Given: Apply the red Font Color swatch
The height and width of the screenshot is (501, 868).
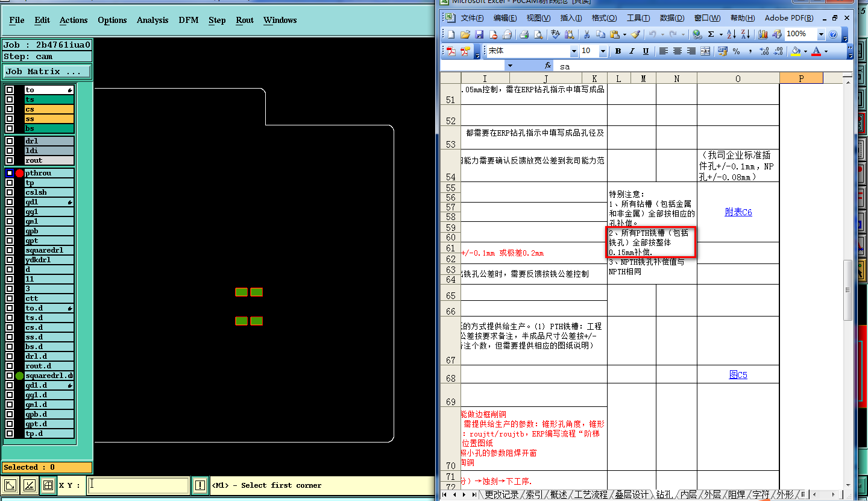Looking at the screenshot, I should click(x=816, y=51).
